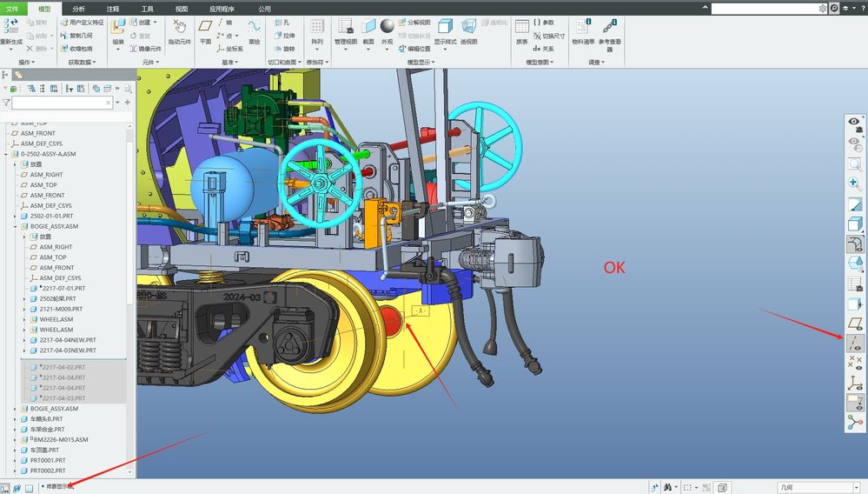Open the 文件 (File) menu
This screenshot has width=868, height=494.
click(12, 8)
